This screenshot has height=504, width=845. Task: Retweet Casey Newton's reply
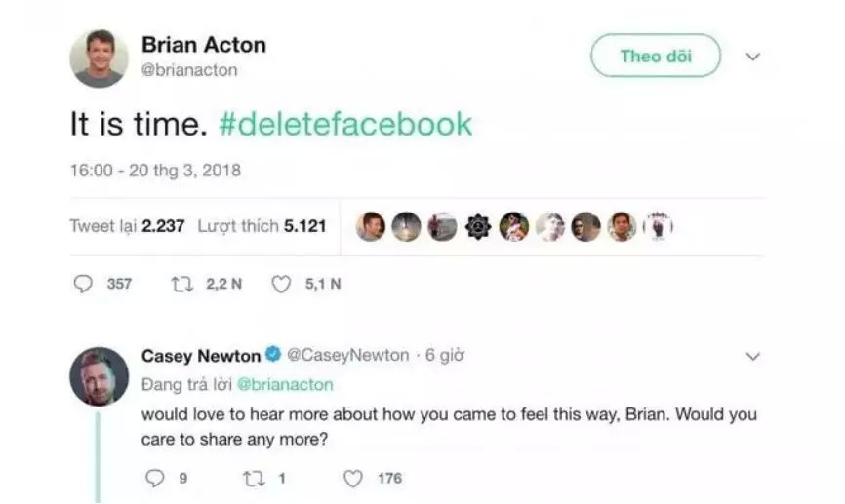pyautogui.click(x=253, y=478)
